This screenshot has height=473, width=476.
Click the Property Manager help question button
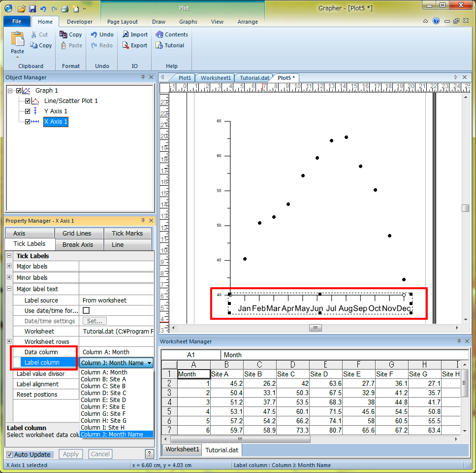(x=149, y=454)
